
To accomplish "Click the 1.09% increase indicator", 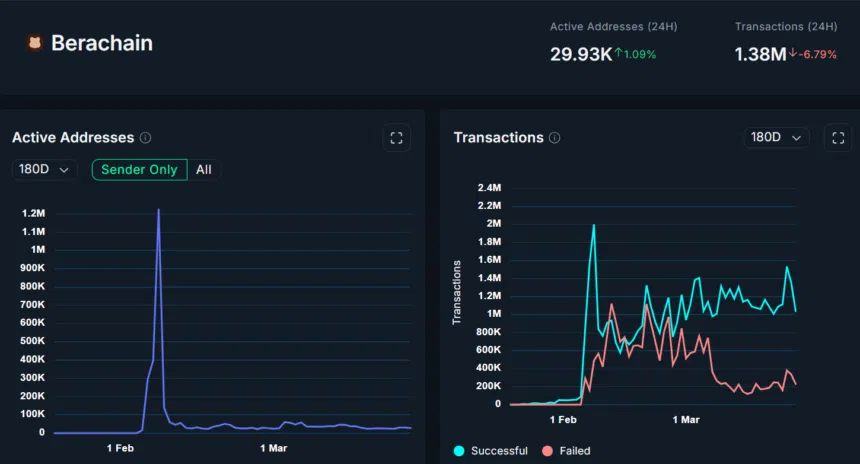I will [x=635, y=54].
